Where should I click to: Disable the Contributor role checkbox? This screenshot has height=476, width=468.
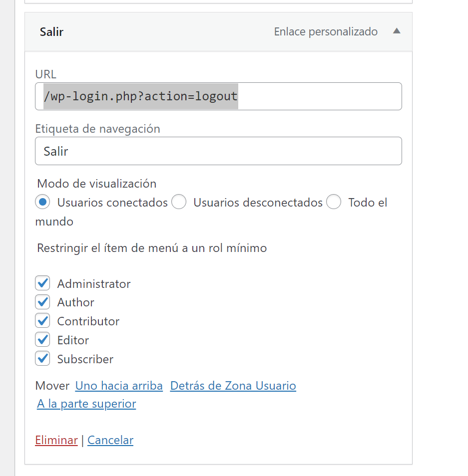[x=42, y=321]
